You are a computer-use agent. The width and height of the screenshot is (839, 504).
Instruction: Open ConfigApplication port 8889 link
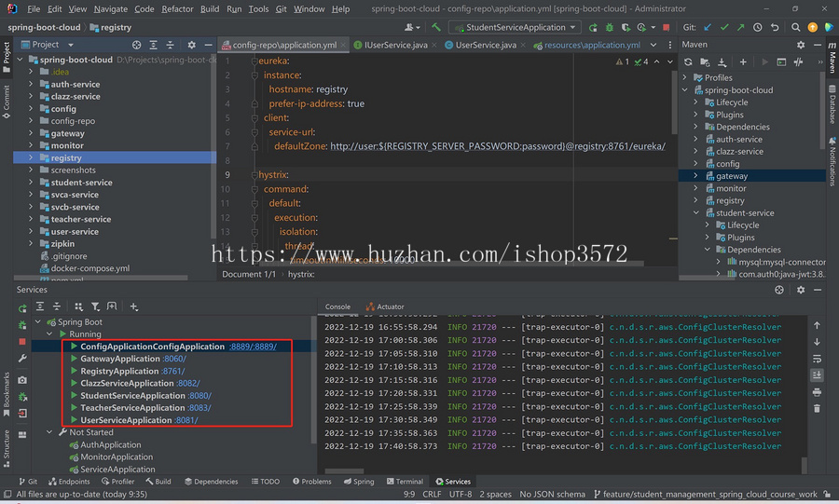click(x=253, y=347)
